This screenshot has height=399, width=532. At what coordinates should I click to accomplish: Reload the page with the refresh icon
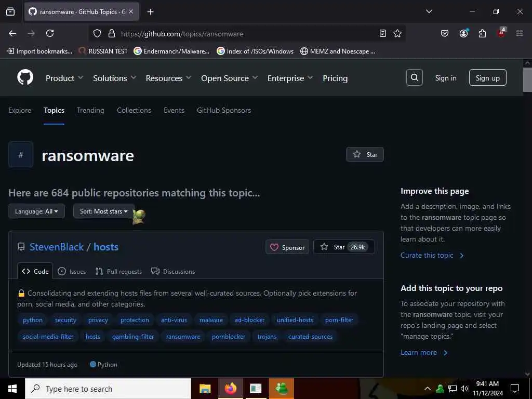pos(50,33)
